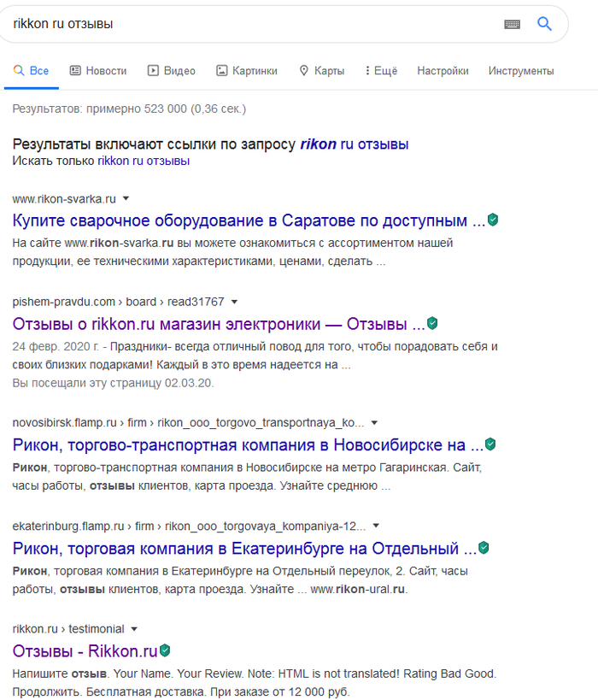Click Вы посещали эту страницу 02.03.20 note

(x=114, y=383)
